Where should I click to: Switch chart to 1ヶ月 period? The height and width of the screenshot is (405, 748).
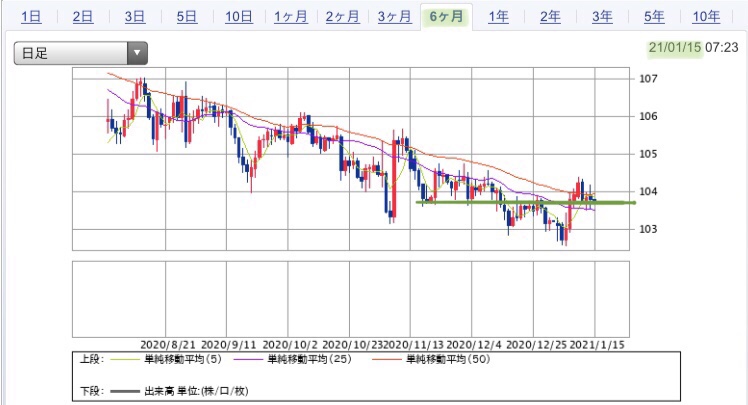(291, 17)
